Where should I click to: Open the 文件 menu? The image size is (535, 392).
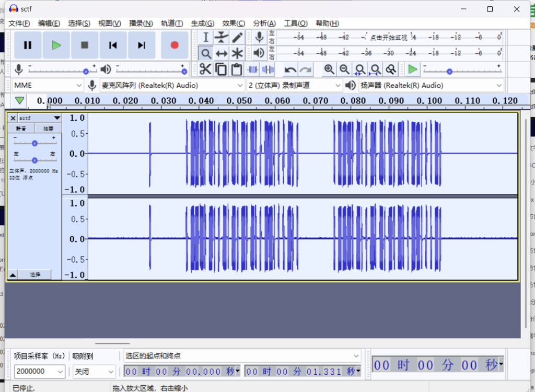(19, 23)
